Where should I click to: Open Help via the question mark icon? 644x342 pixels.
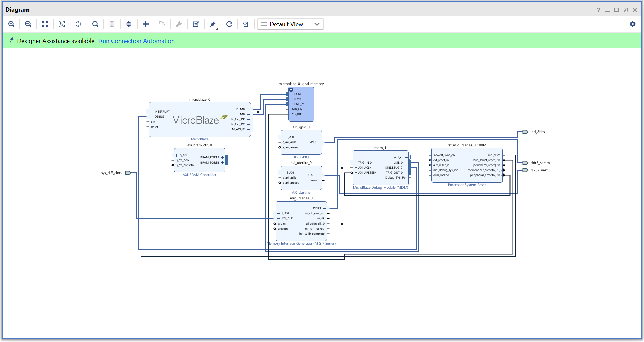598,10
